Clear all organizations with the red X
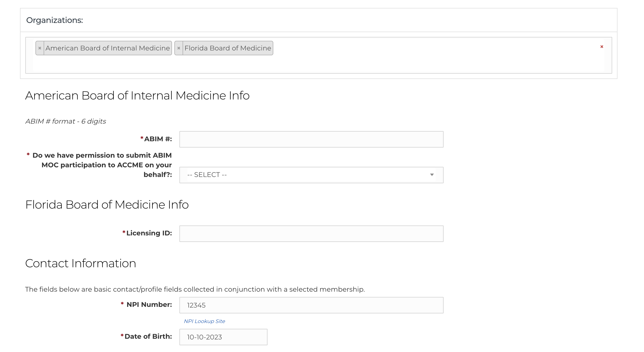Screen dimensions: 644x352 (x=602, y=47)
